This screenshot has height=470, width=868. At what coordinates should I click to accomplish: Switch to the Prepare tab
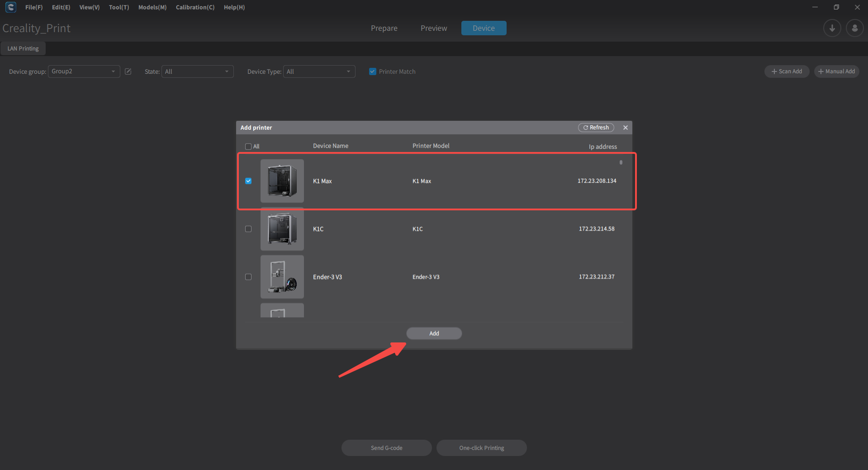[x=384, y=28]
